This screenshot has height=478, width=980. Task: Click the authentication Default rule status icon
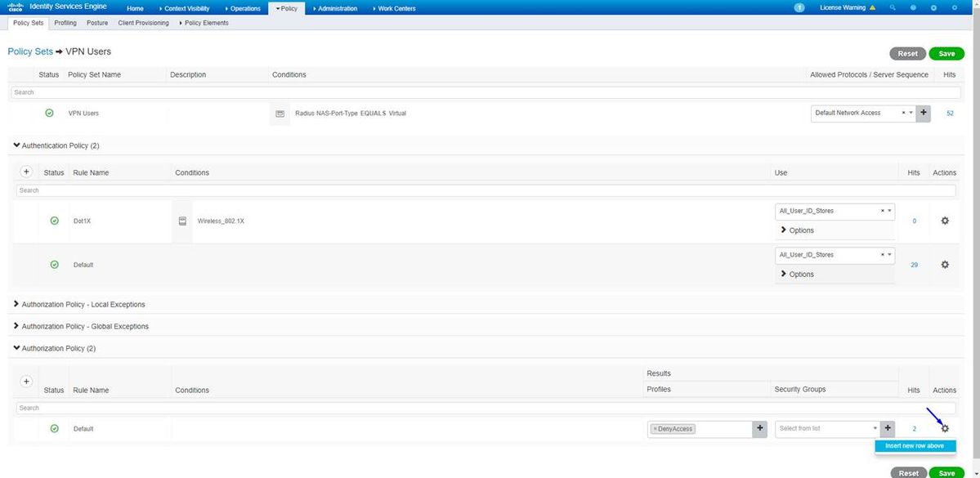click(55, 264)
